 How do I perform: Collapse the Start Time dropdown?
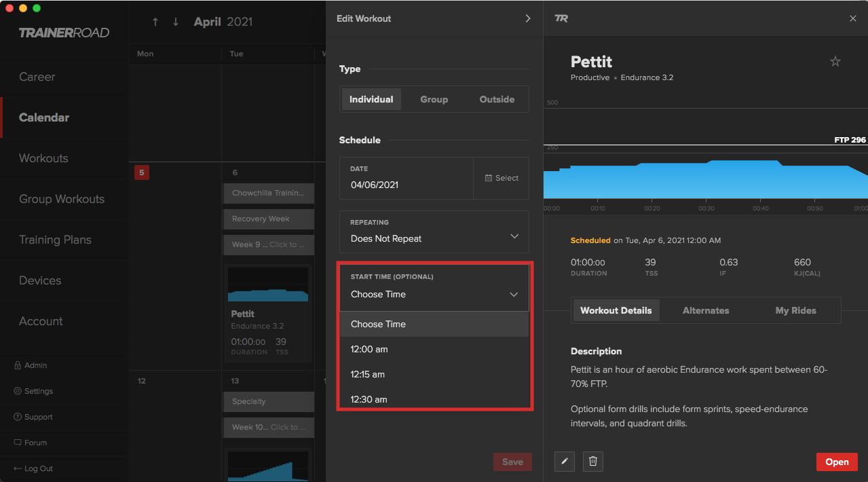point(434,288)
